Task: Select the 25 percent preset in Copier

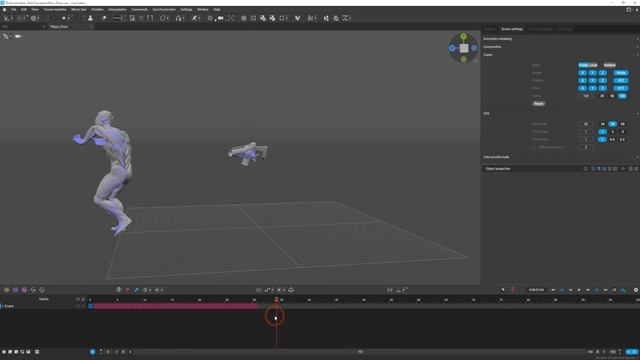Action: pos(602,96)
